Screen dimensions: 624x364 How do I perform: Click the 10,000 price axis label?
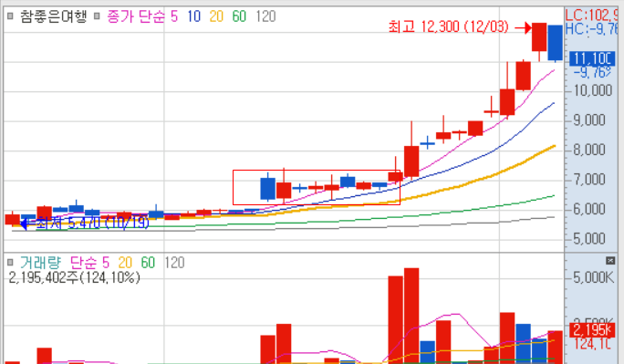593,90
